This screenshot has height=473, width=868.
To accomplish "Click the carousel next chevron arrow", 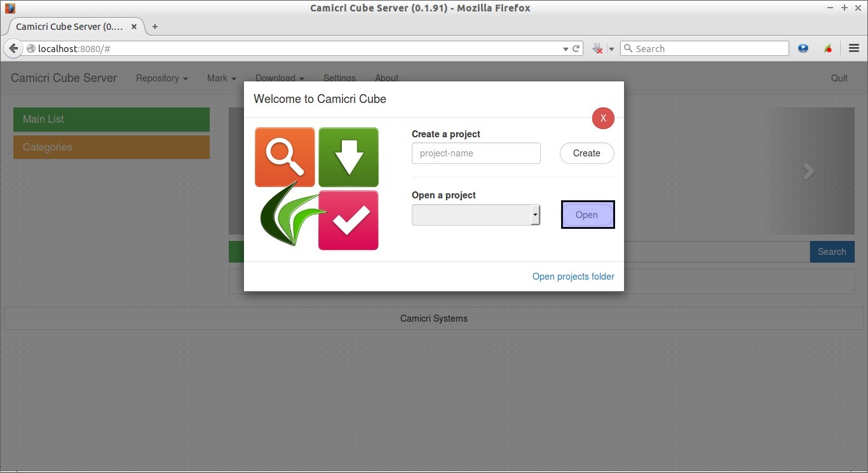I will pos(808,171).
